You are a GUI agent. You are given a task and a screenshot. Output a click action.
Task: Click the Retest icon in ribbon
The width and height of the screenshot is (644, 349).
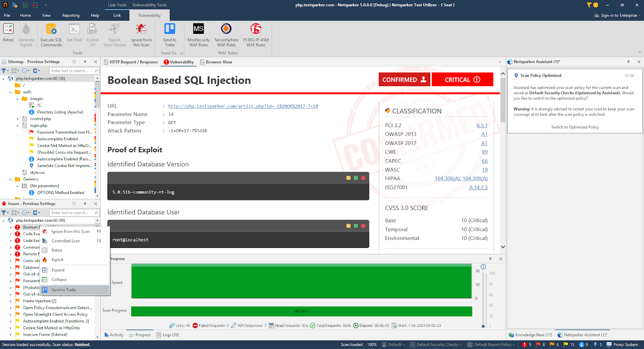(x=8, y=29)
